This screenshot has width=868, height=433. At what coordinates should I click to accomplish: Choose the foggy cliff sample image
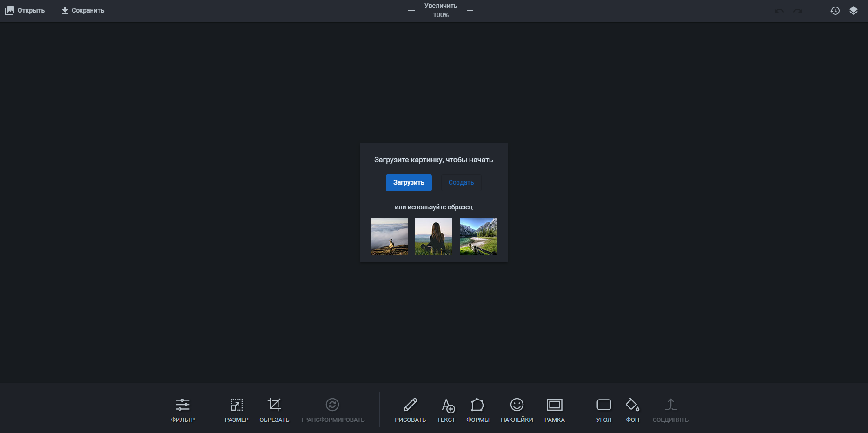[x=389, y=237]
